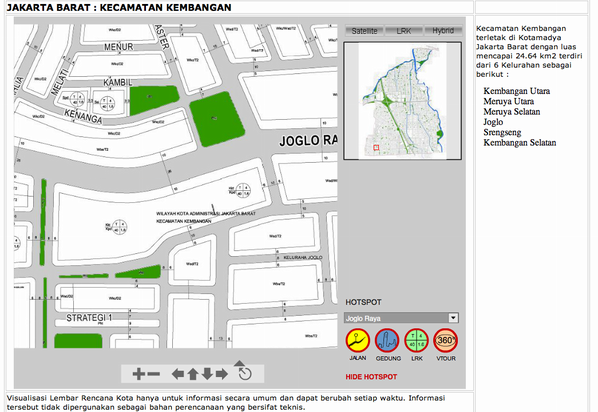Switch to LRK view

tap(404, 31)
